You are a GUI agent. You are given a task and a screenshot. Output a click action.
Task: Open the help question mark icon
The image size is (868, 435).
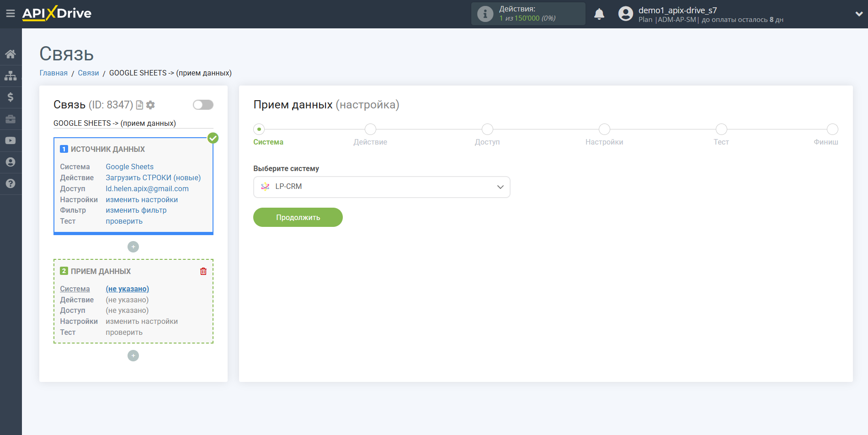11,183
